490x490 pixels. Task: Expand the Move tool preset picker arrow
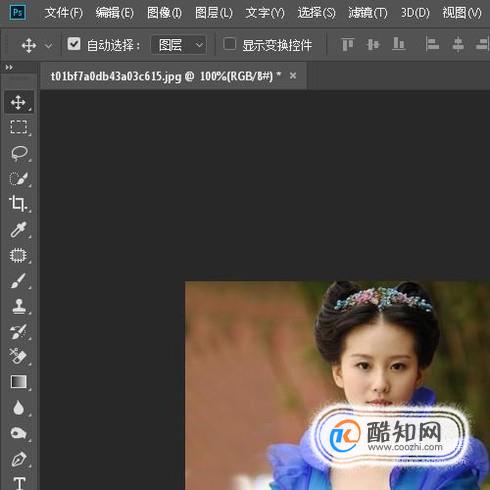click(x=49, y=45)
